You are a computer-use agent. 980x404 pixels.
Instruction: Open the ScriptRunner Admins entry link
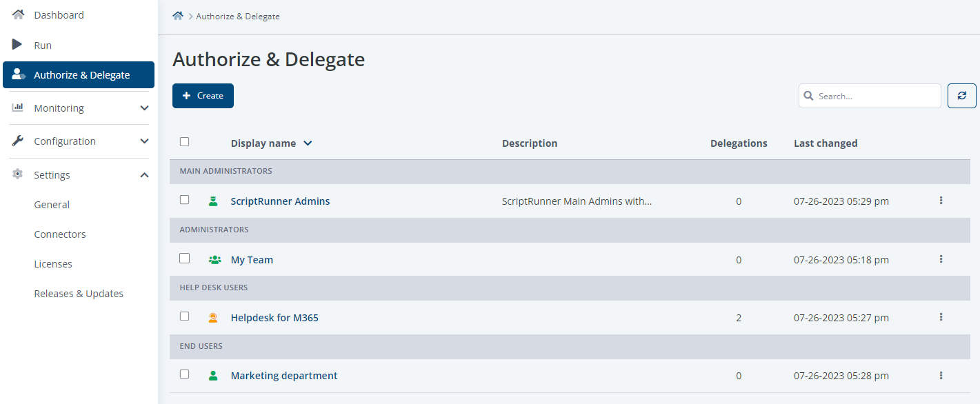[280, 201]
